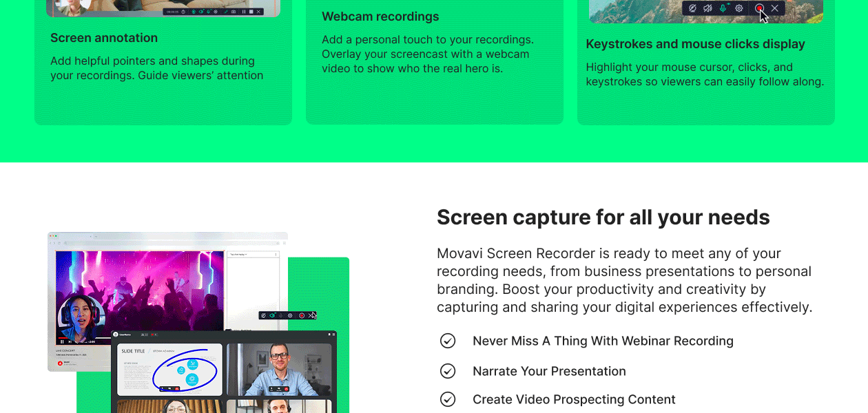Click the stop square in annotation recording bar
Screen dimensions: 868x413
250,12
